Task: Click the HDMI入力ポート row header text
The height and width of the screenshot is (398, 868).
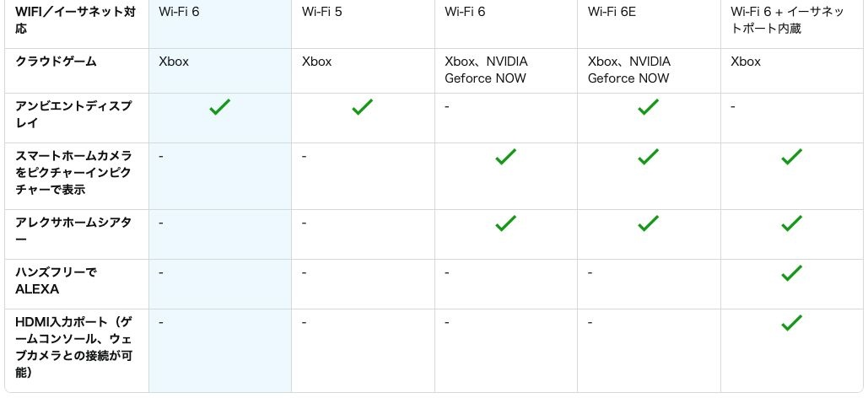Action: coord(73,347)
